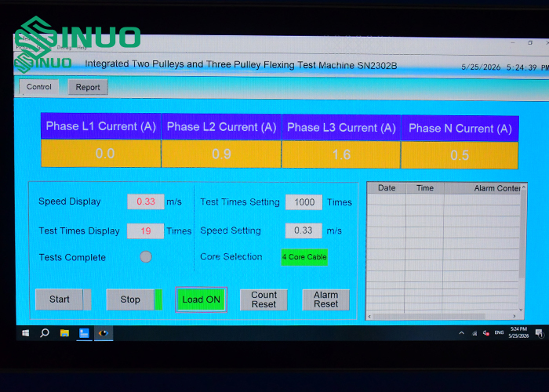
Task: Switch to the blue document app in taskbar
Action: point(84,333)
